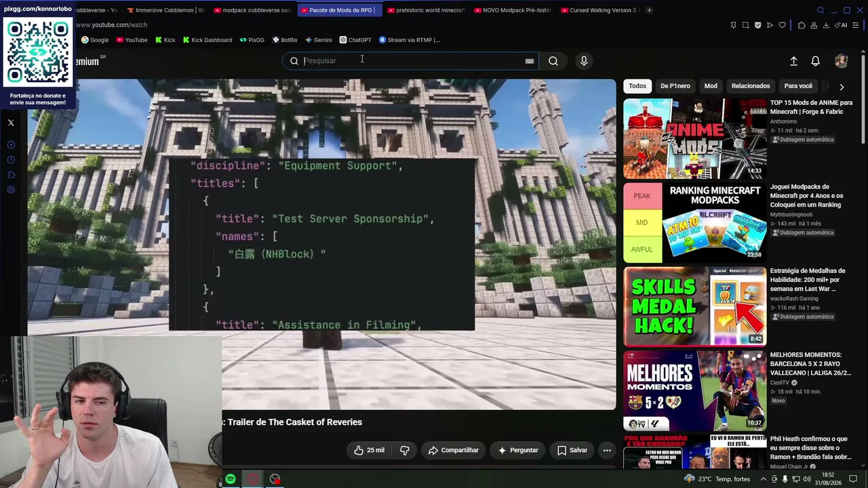
Task: Open the on-screen keyboard icon in search box
Action: tap(530, 61)
